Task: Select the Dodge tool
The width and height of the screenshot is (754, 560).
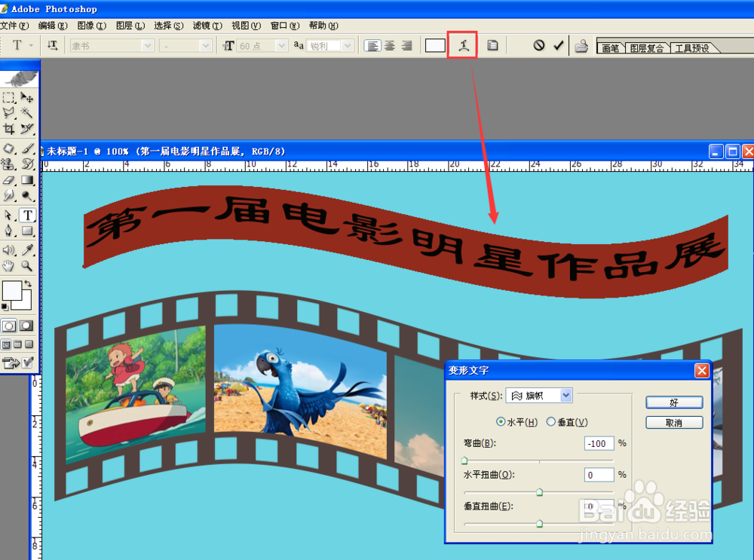Action: pos(27,196)
